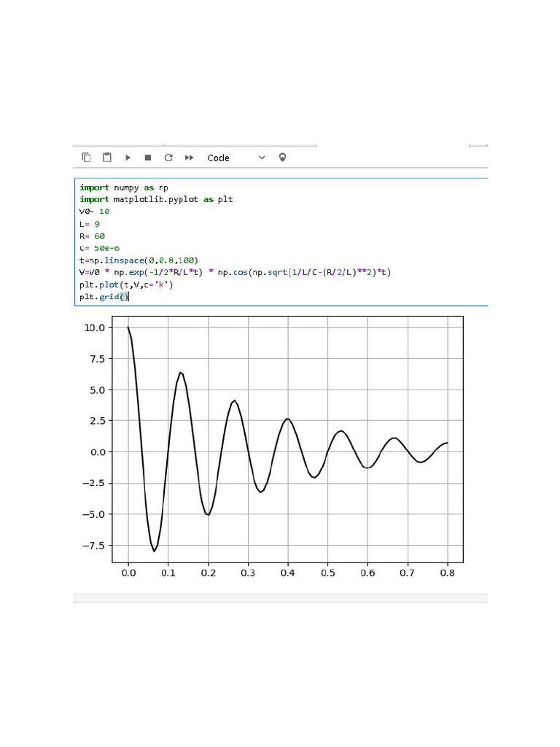Viewport: 560px width, 747px height.
Task: Open the Code cell type dropdown
Action: 236,158
